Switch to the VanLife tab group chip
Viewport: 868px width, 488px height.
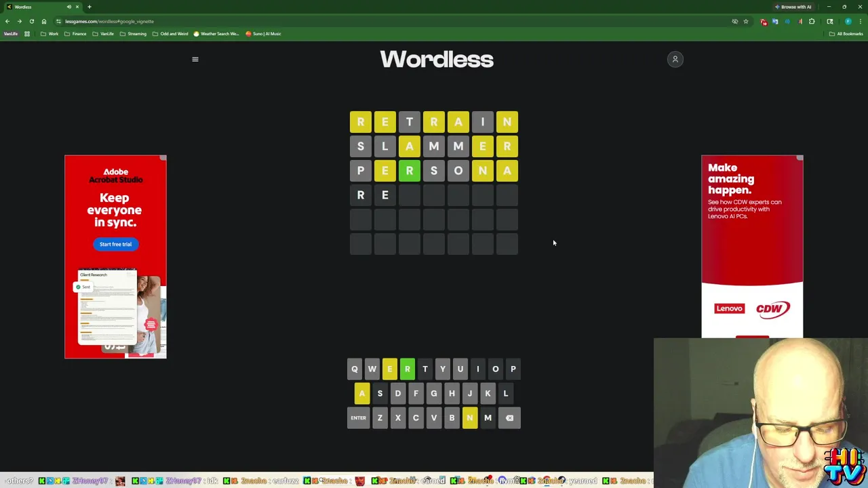(11, 34)
